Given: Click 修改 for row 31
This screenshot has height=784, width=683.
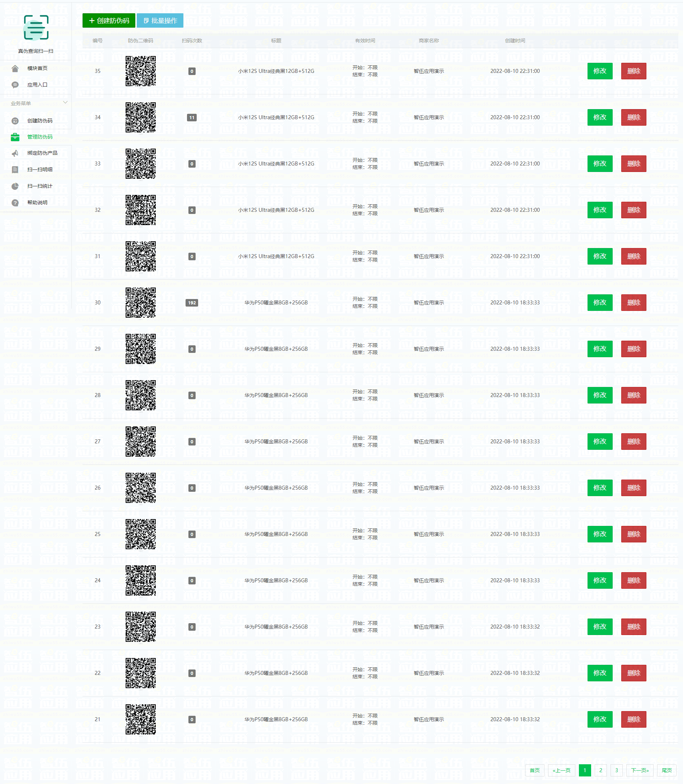Looking at the screenshot, I should tap(599, 256).
